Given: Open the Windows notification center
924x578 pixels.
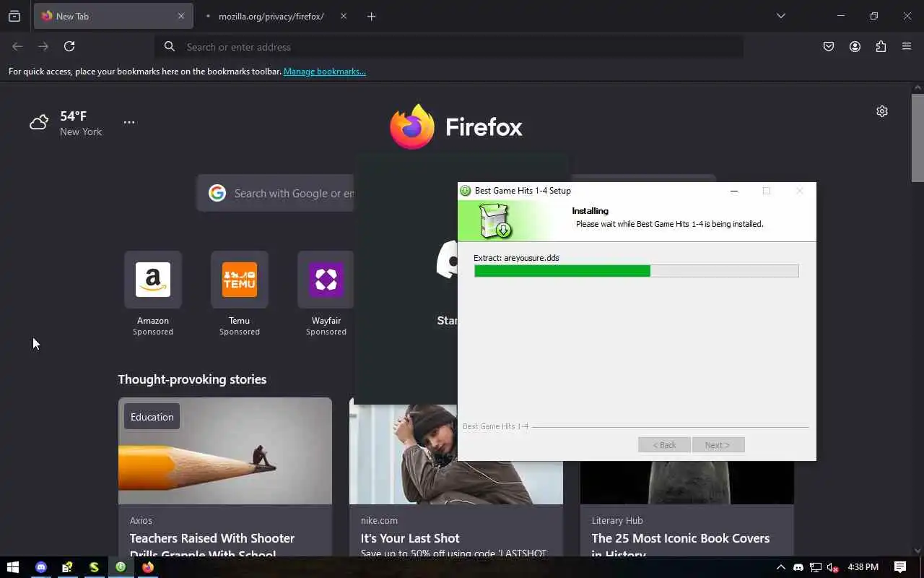Looking at the screenshot, I should click(x=900, y=567).
